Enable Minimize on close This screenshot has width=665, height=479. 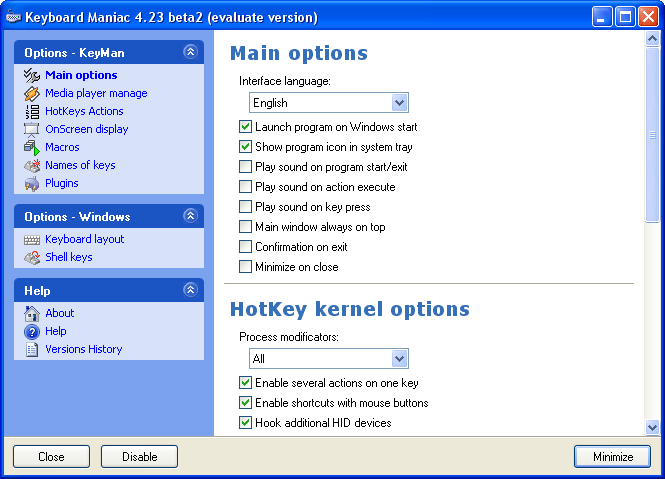click(245, 267)
